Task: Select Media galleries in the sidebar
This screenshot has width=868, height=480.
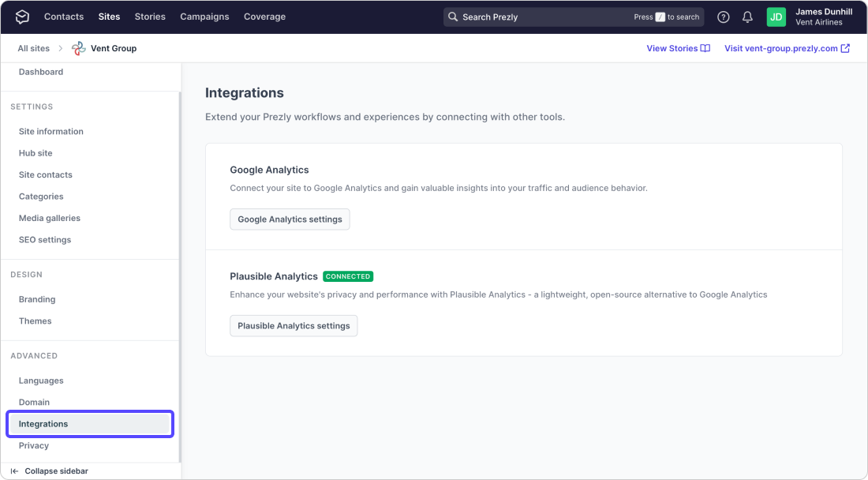Action: pos(49,218)
